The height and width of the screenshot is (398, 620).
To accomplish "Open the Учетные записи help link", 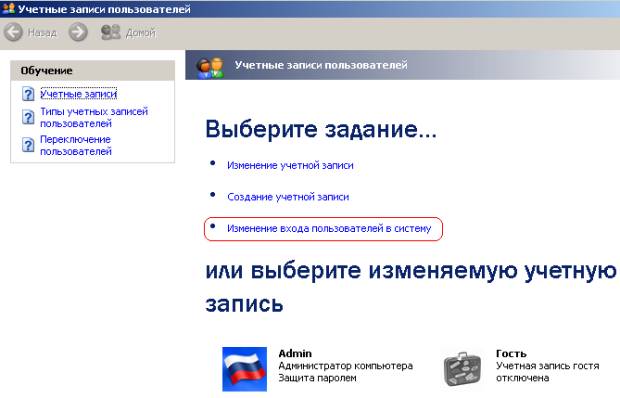I will tap(79, 94).
